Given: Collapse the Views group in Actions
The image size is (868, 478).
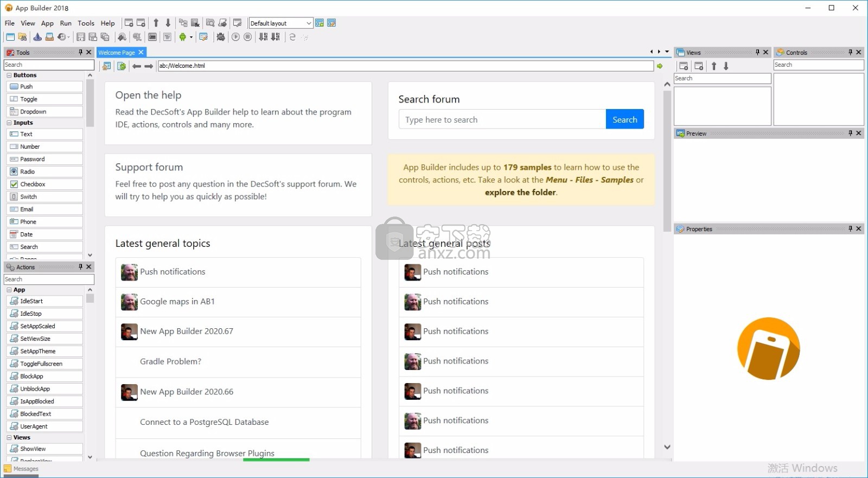Looking at the screenshot, I should (x=9, y=437).
